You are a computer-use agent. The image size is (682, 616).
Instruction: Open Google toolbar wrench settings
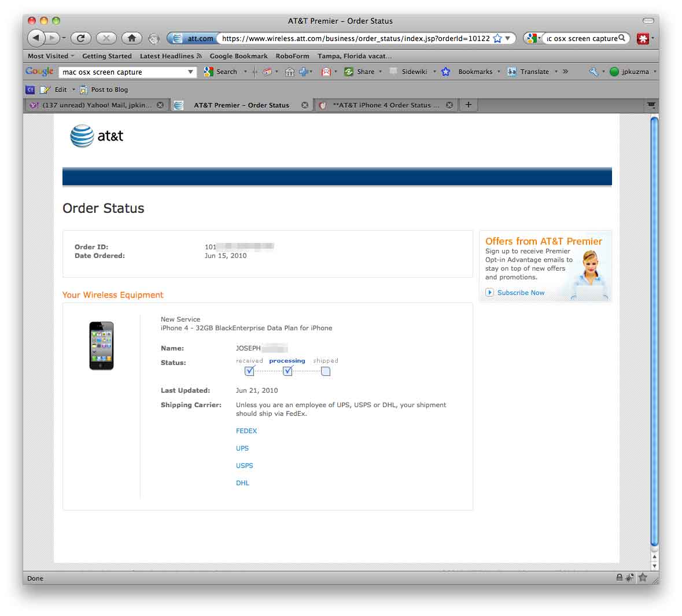[x=593, y=72]
